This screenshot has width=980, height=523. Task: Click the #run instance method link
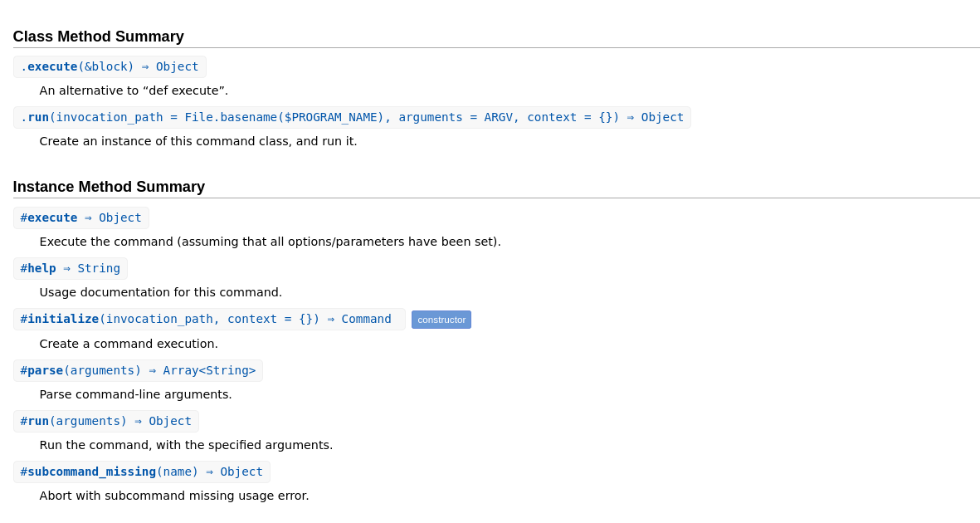tap(35, 421)
